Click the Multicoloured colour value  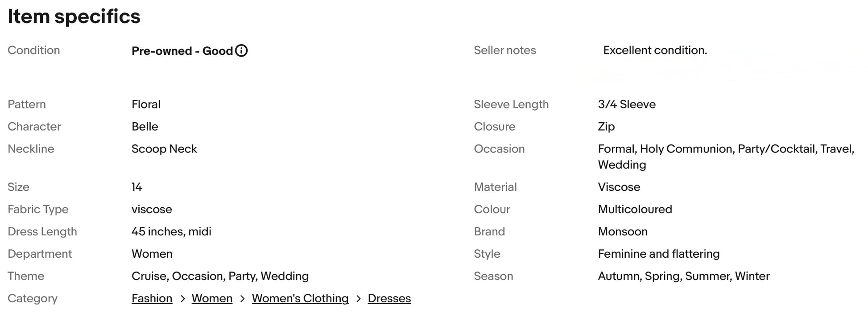tap(635, 209)
